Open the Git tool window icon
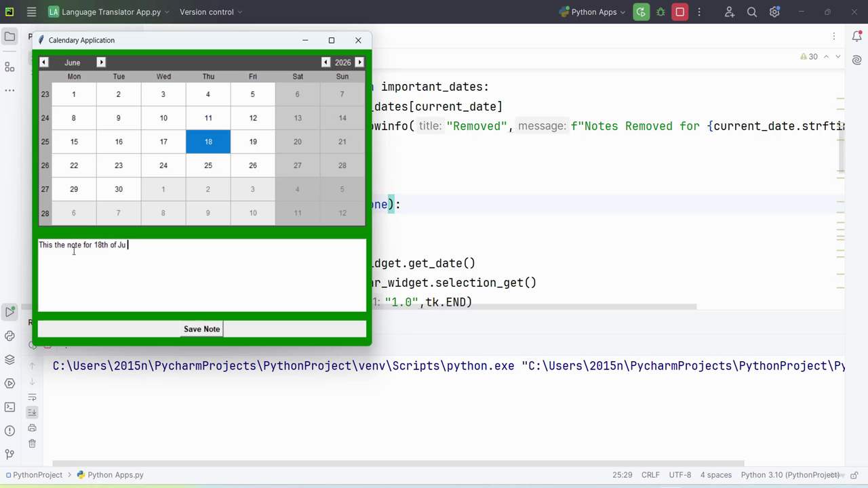868x488 pixels. (9, 454)
